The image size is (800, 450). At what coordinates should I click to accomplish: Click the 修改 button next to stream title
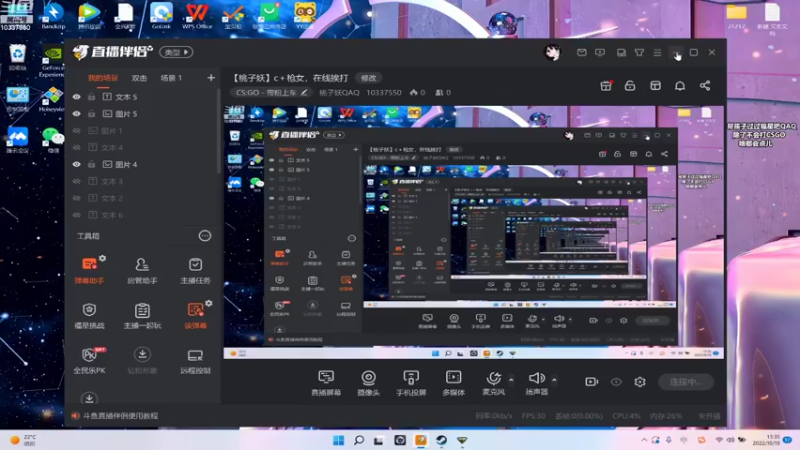(x=368, y=78)
